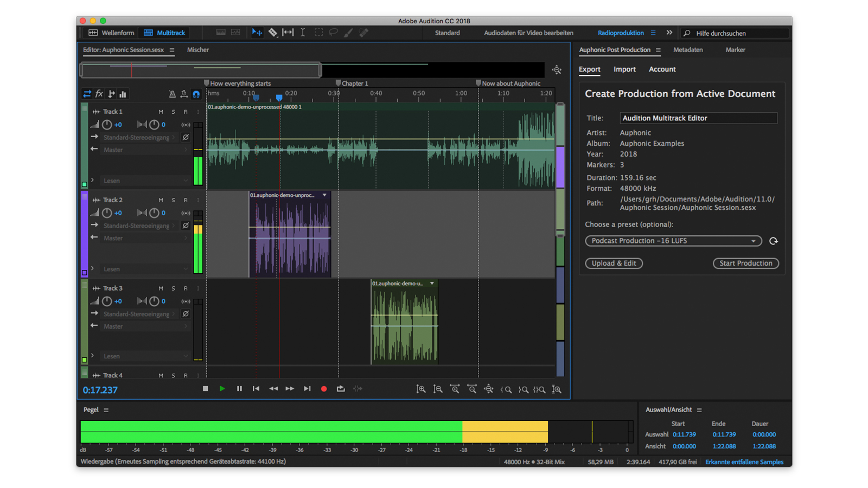Open the Podcast Production -16 LUFS preset dropdown

[x=673, y=241]
